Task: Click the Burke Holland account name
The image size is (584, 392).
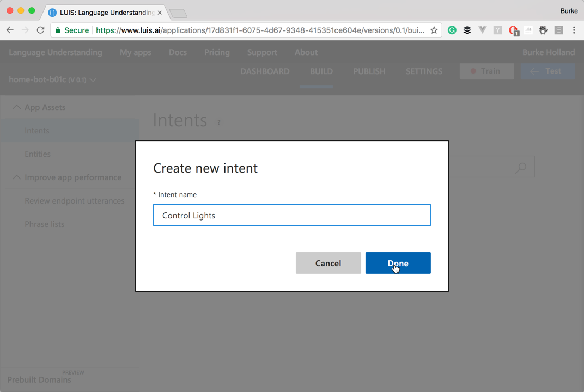Action: [549, 52]
